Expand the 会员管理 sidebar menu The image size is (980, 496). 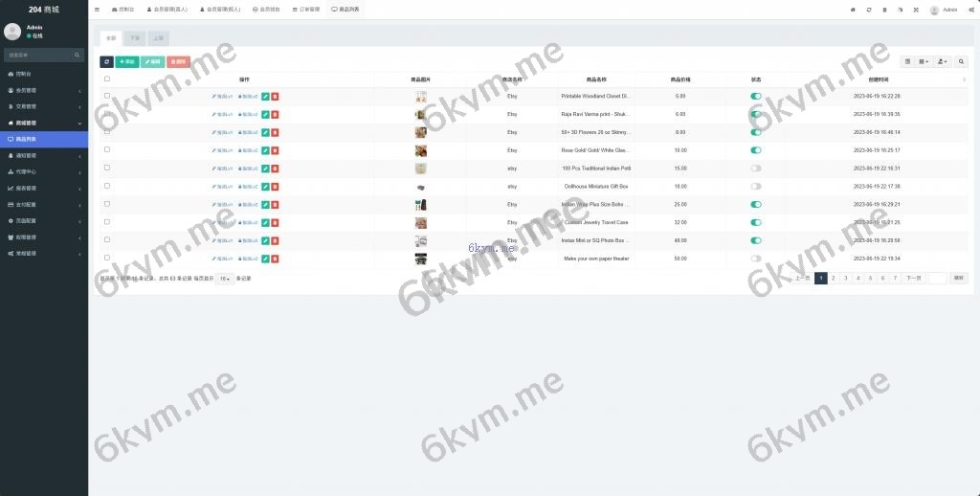pyautogui.click(x=44, y=90)
